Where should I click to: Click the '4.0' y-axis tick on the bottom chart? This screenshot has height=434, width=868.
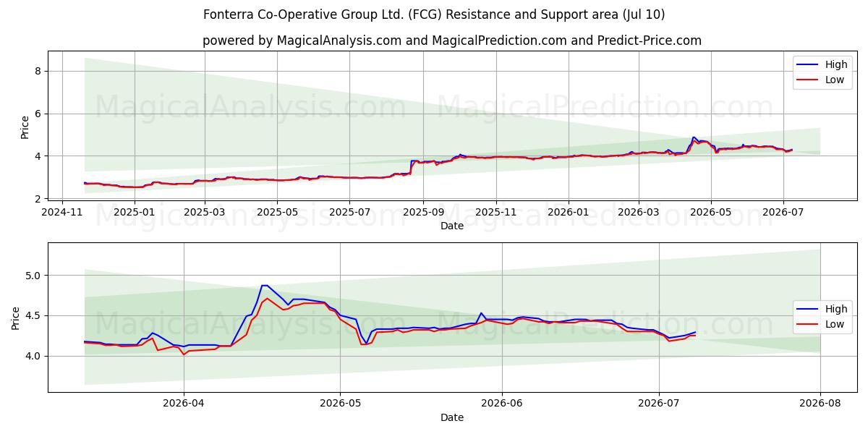coord(33,356)
